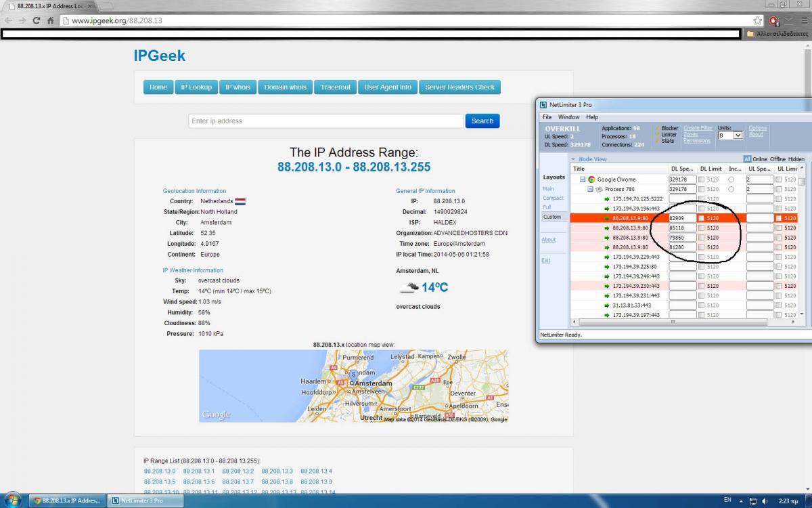Click the Stats status indicator in NetLimiter

coord(664,141)
